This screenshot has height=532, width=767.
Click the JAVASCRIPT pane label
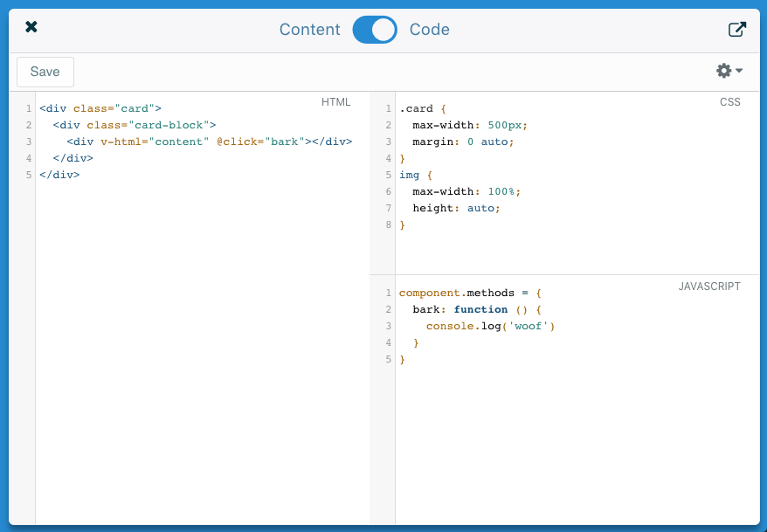(x=709, y=286)
